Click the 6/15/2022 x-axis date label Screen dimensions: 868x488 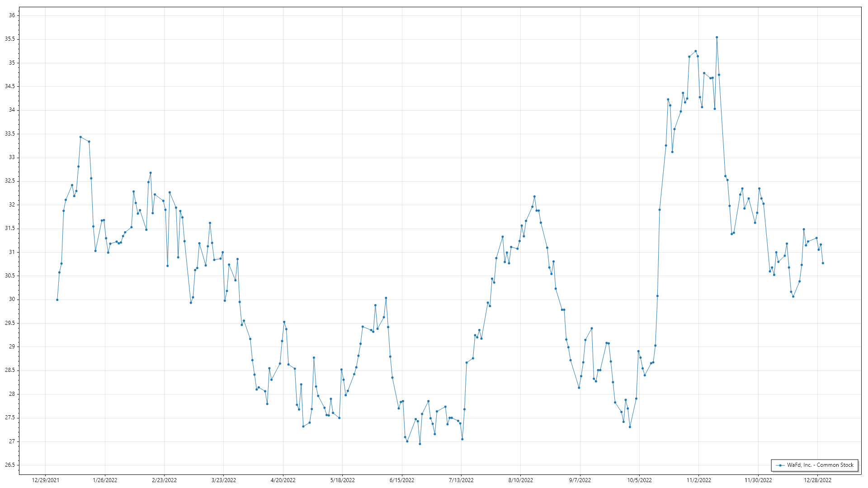[x=401, y=480]
